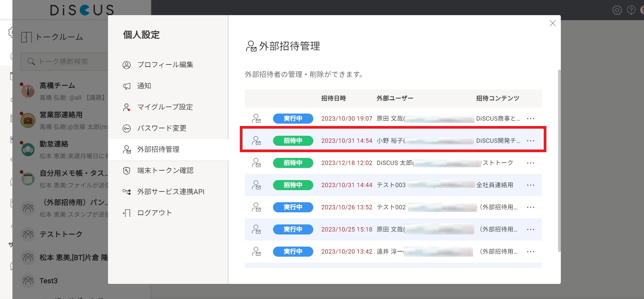
Task: Open more options for the 2023/10/25 15:18 row
Action: 531,229
